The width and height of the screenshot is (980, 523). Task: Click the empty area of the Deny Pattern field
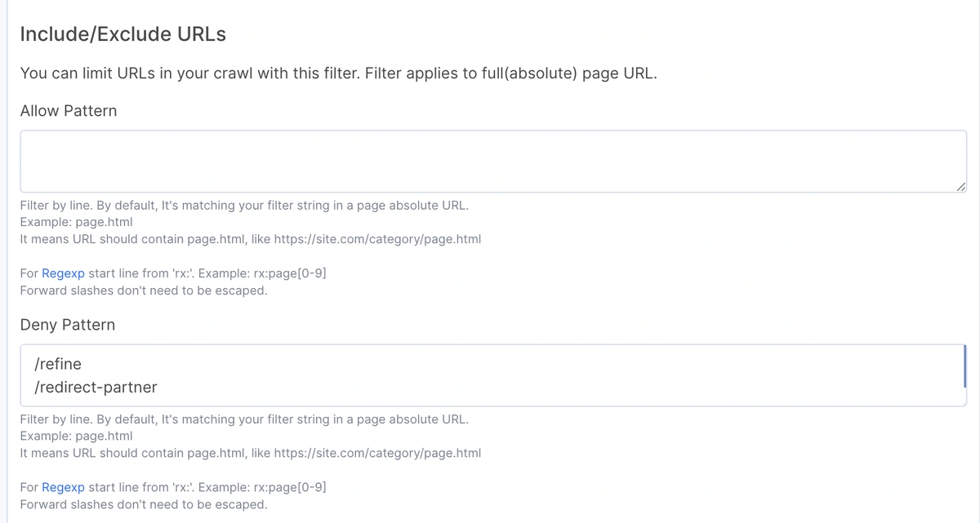point(572,375)
